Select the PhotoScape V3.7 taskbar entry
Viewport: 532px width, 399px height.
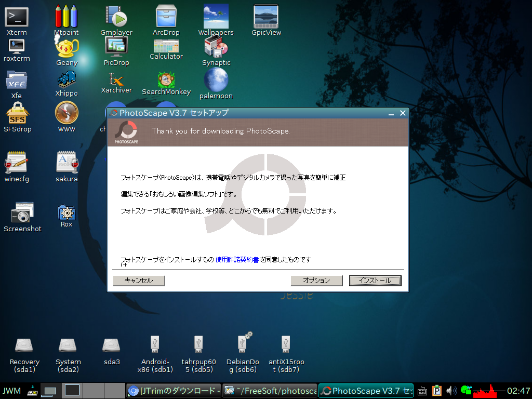[x=366, y=391]
